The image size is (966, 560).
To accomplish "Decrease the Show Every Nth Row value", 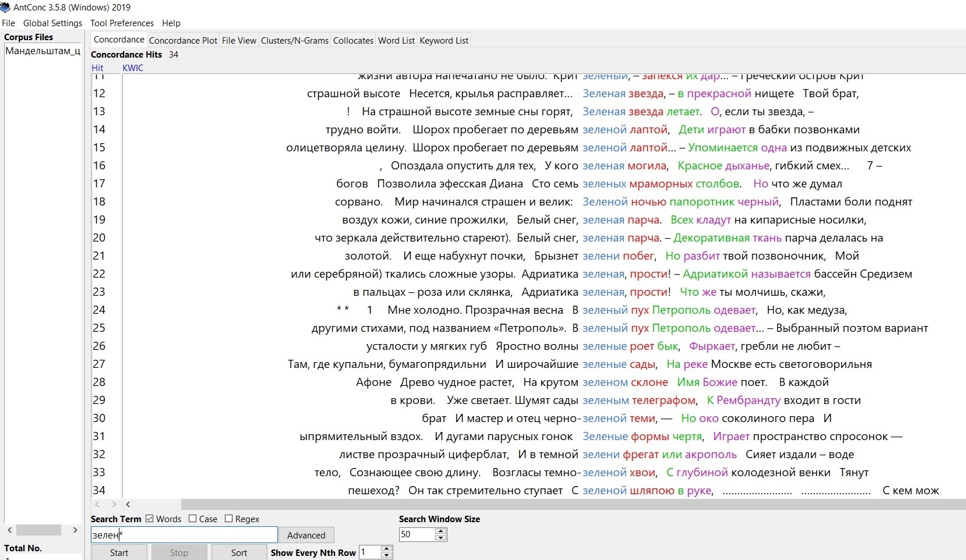I will [387, 556].
